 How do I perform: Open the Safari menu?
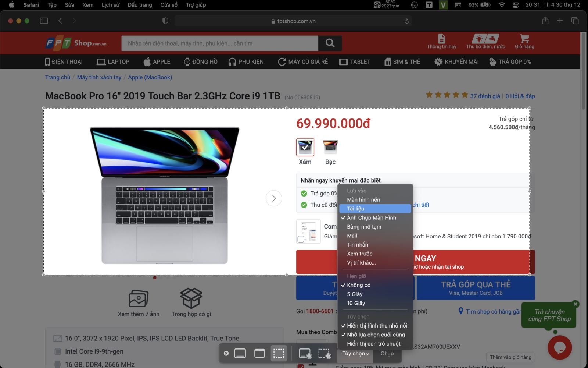(31, 5)
